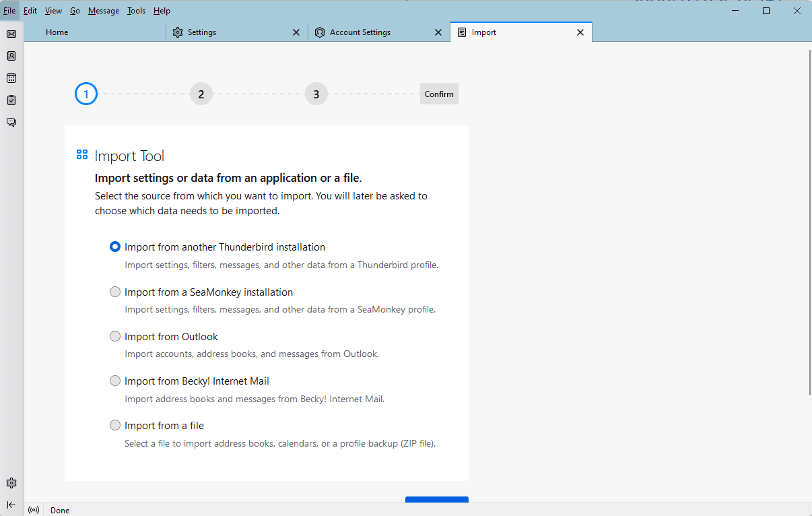Open the Edit menu

point(30,11)
